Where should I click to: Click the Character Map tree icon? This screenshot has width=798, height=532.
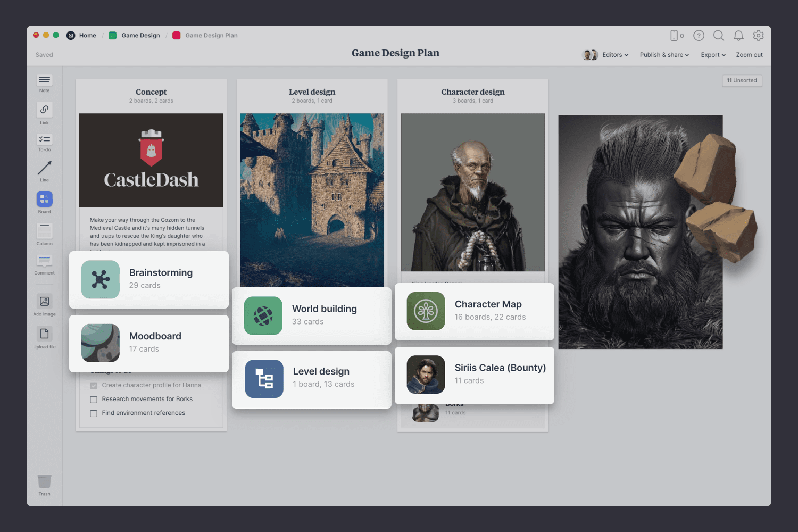click(x=426, y=311)
